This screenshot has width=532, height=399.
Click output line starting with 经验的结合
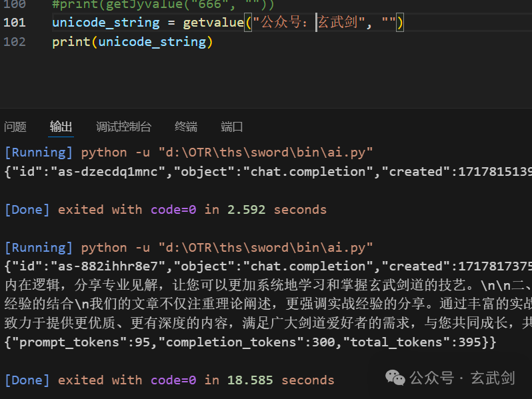[x=268, y=304]
